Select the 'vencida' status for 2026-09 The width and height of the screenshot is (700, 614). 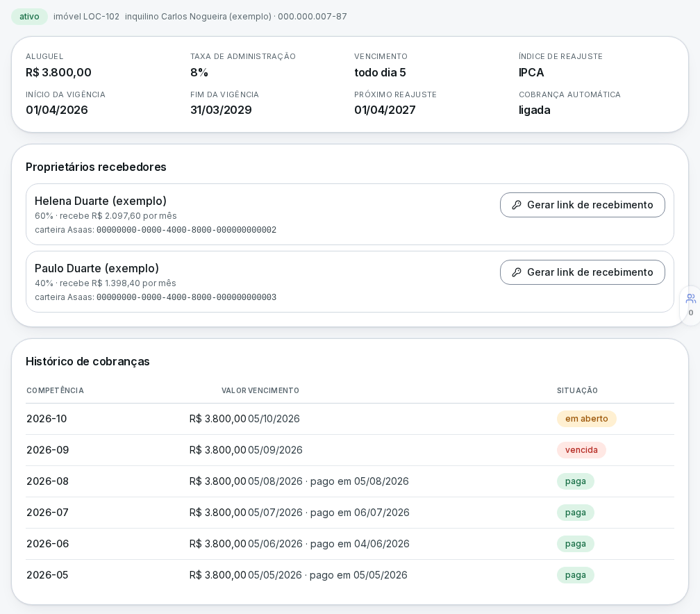coord(581,450)
